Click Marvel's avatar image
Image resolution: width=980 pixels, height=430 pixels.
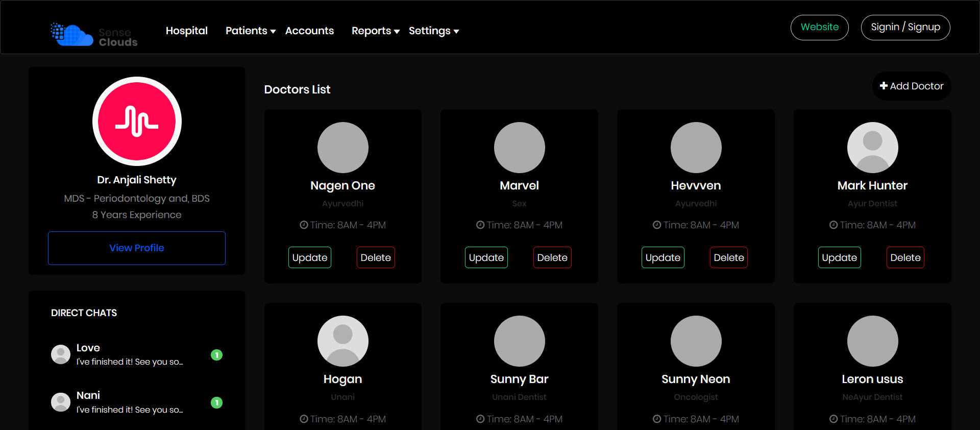click(520, 148)
